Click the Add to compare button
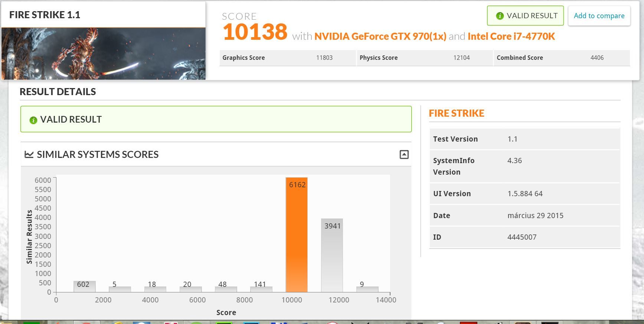 tap(599, 16)
